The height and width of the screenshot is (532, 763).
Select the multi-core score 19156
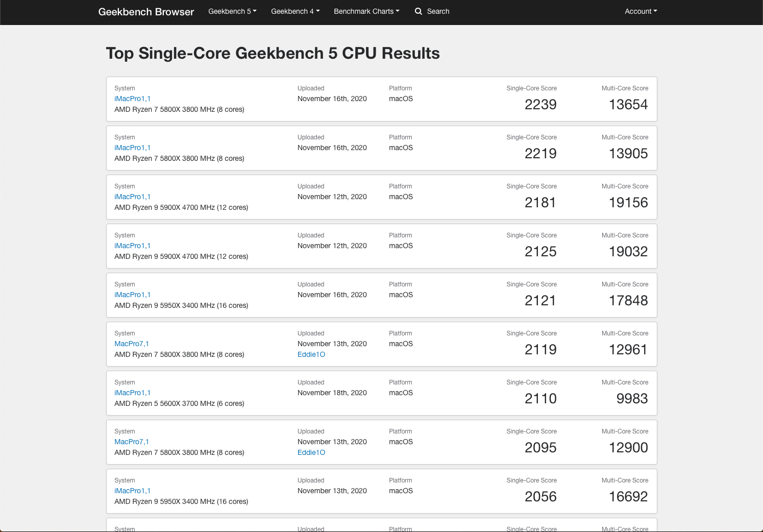click(x=628, y=203)
